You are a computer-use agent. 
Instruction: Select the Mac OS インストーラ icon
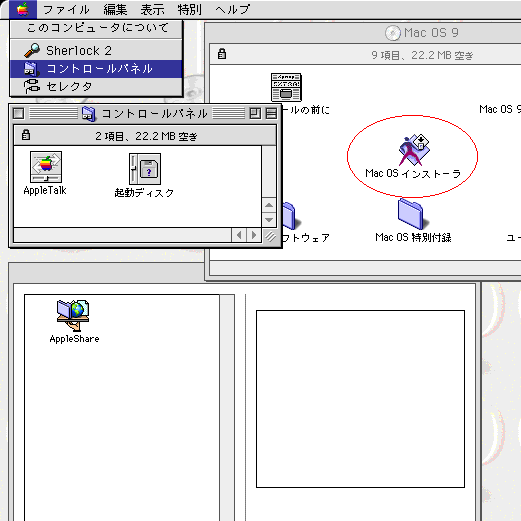413,150
